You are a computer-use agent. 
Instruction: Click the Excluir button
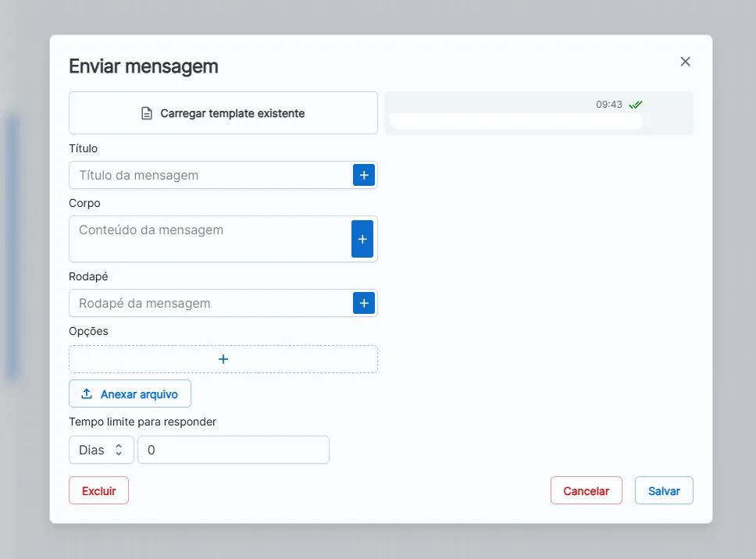[x=99, y=490]
